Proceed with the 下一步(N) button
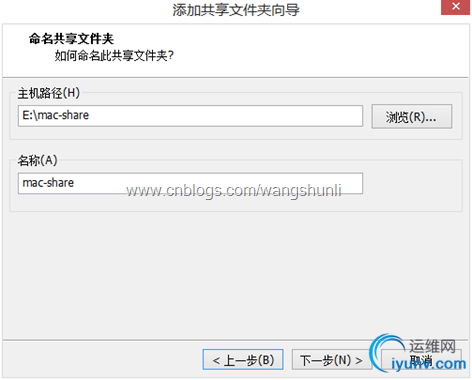 (332, 359)
